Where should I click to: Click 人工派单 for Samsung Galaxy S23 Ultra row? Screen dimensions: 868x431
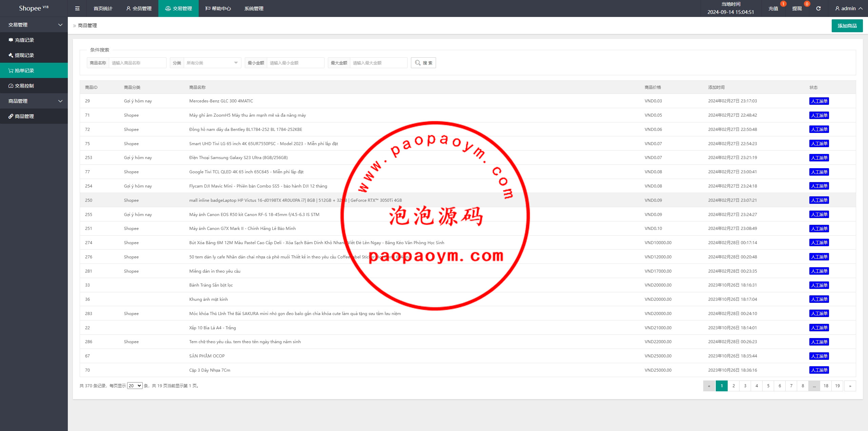[x=819, y=158]
